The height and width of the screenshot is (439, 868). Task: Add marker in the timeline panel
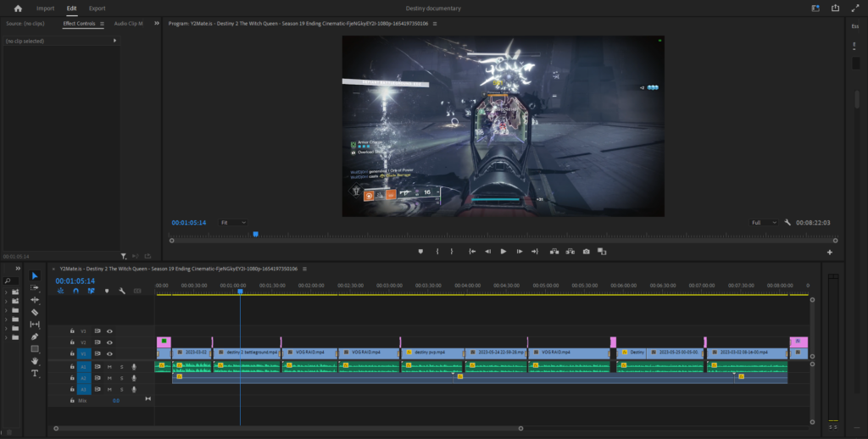pyautogui.click(x=107, y=291)
